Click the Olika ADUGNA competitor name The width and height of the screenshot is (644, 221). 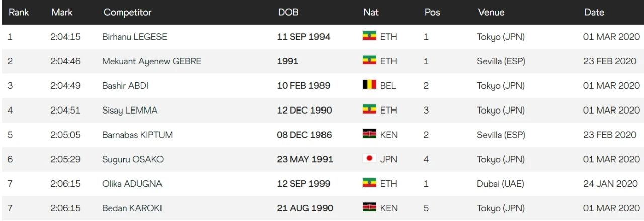pos(132,184)
